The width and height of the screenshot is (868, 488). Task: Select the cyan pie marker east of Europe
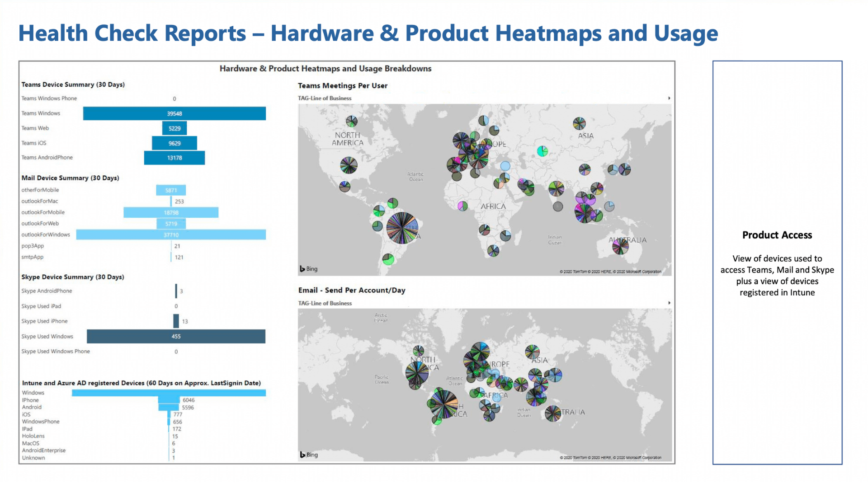542,151
